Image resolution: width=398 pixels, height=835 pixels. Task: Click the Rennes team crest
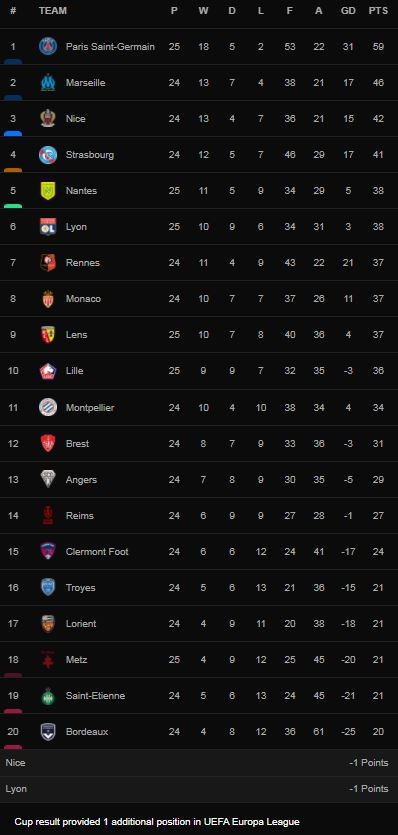(x=48, y=263)
